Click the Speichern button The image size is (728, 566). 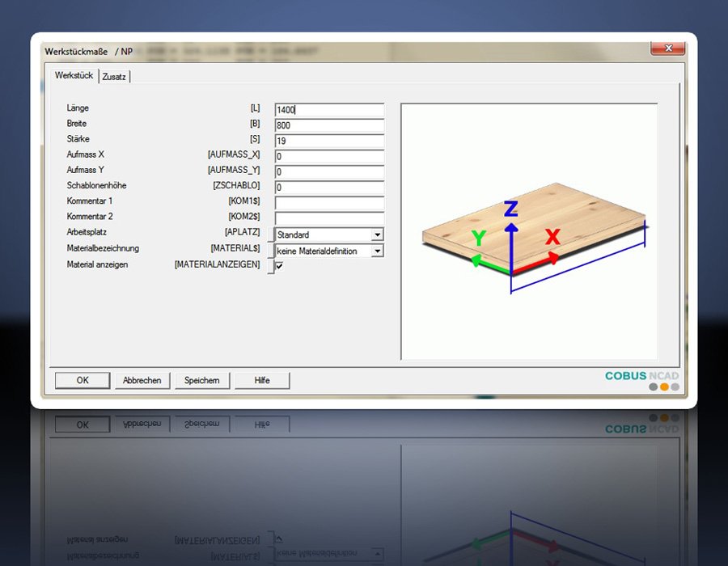coord(202,380)
